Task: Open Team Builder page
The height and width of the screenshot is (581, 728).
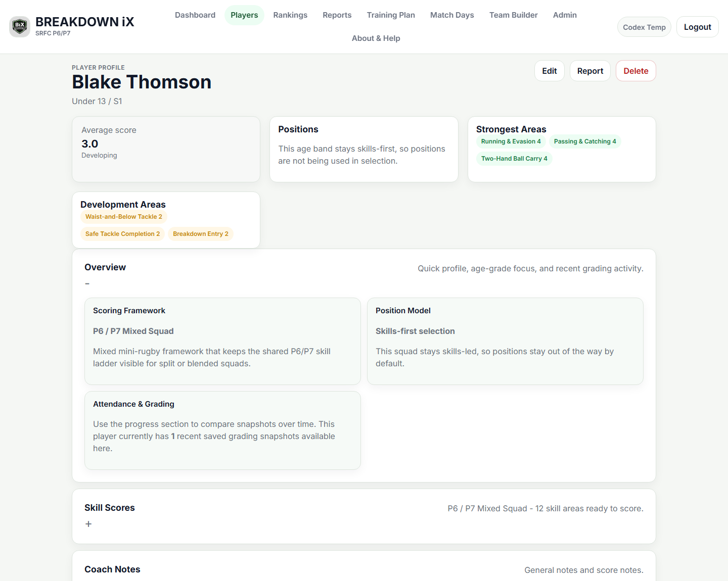Action: tap(513, 15)
